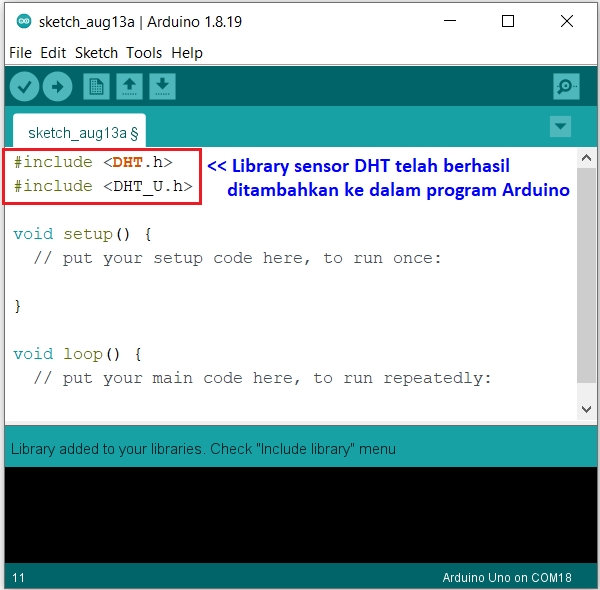This screenshot has height=590, width=600.
Task: Click the Upload arrow button
Action: click(57, 87)
